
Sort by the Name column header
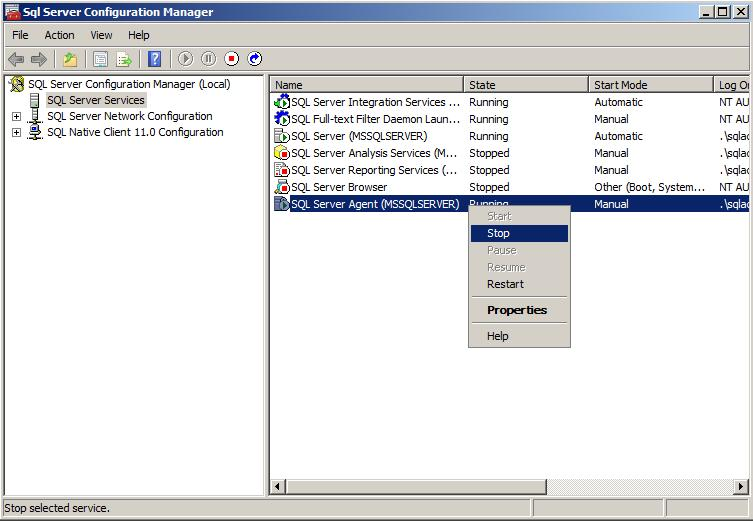(367, 85)
